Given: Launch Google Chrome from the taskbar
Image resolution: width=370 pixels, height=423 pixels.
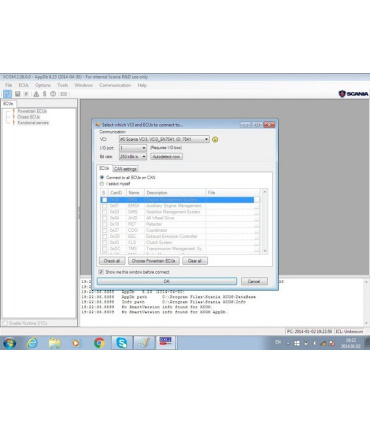Looking at the screenshot, I should (99, 343).
